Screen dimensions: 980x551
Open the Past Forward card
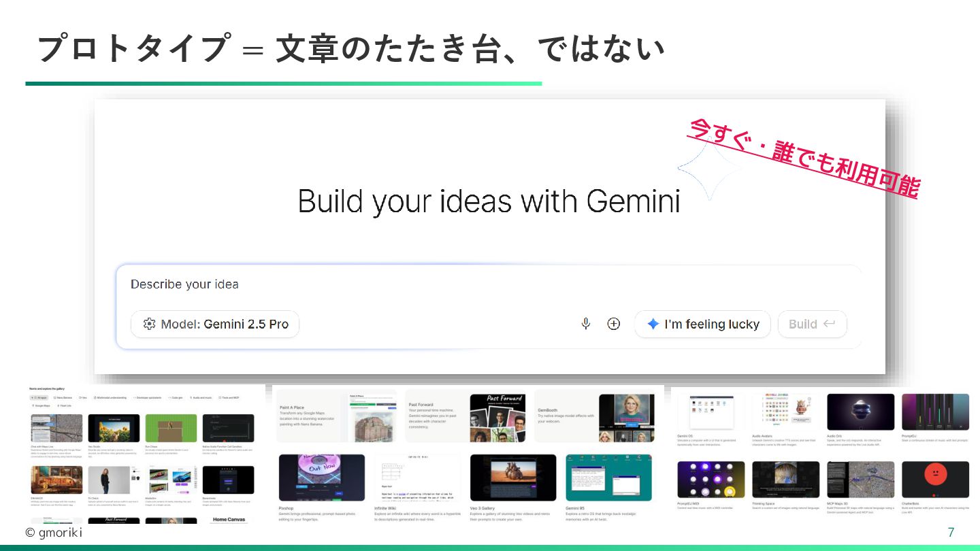tap(465, 416)
